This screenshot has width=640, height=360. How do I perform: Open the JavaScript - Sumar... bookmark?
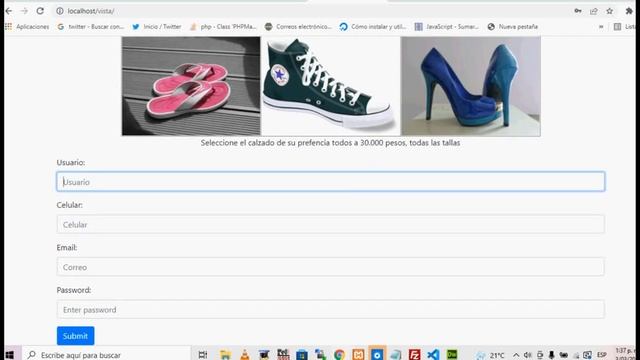[x=447, y=27]
